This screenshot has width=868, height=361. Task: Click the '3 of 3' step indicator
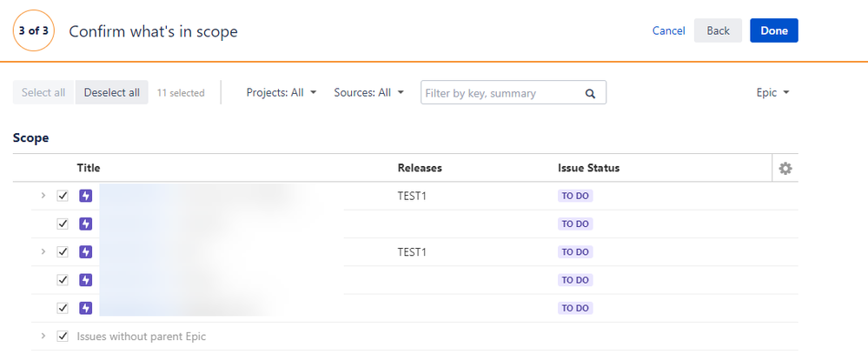(33, 30)
